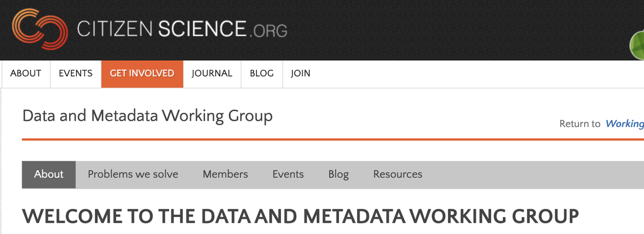Open the ABOUT main navigation item
This screenshot has width=644, height=234.
[x=25, y=74]
